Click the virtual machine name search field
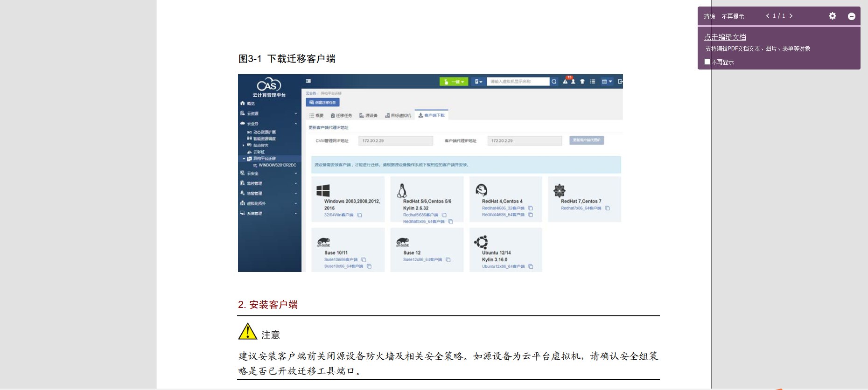The width and height of the screenshot is (868, 390). [518, 82]
